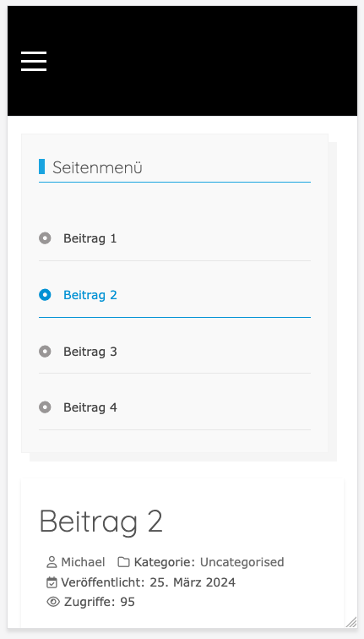Click the bullet icon next to Beitrag 3
Image resolution: width=364 pixels, height=639 pixels.
click(x=45, y=352)
